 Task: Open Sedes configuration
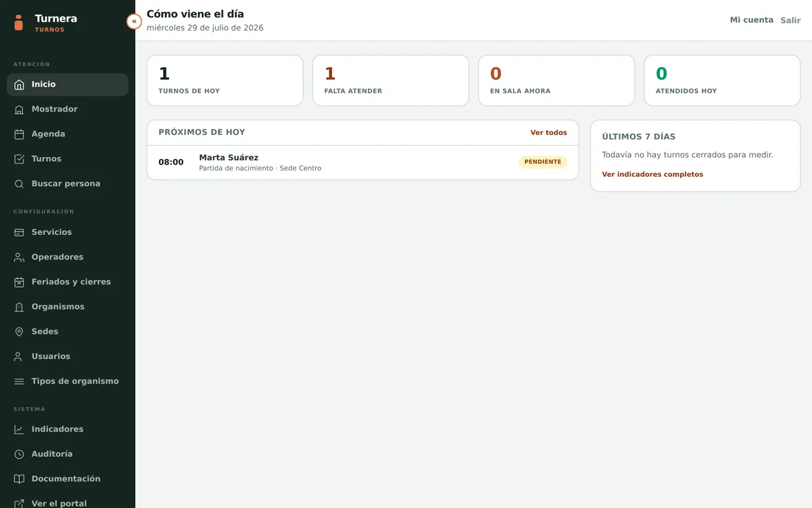[68, 332]
